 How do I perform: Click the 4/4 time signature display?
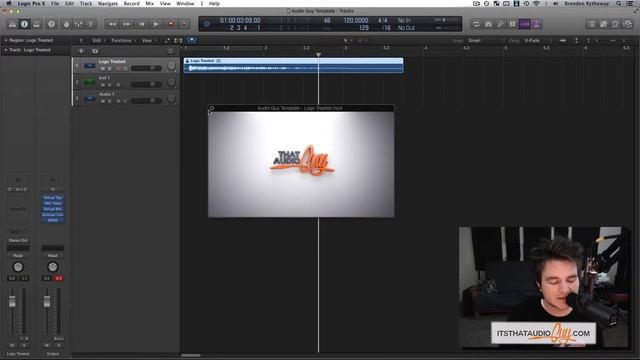[382, 20]
